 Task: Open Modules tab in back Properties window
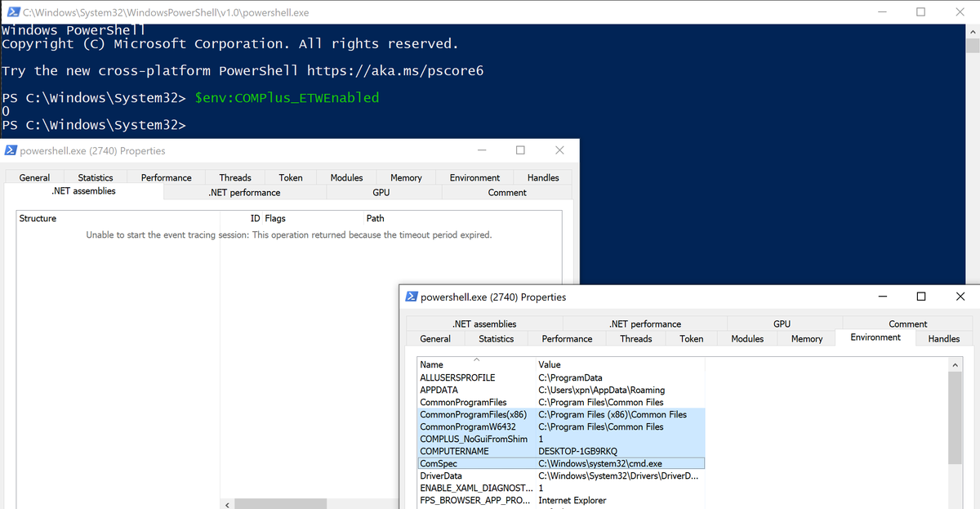pyautogui.click(x=346, y=177)
